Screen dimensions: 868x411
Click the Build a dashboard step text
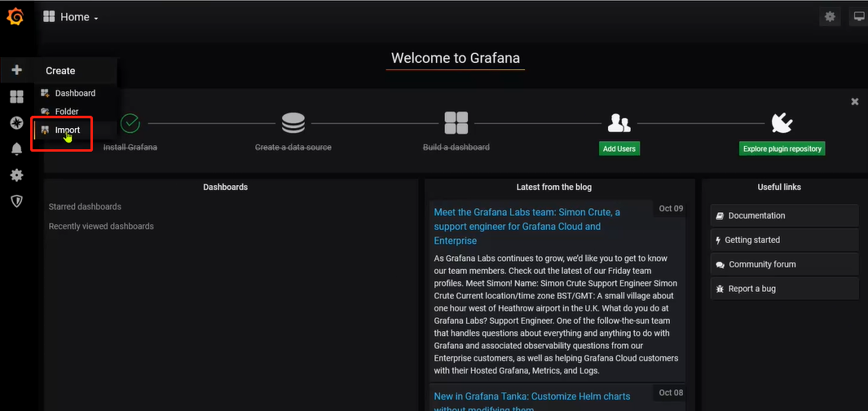(x=456, y=148)
